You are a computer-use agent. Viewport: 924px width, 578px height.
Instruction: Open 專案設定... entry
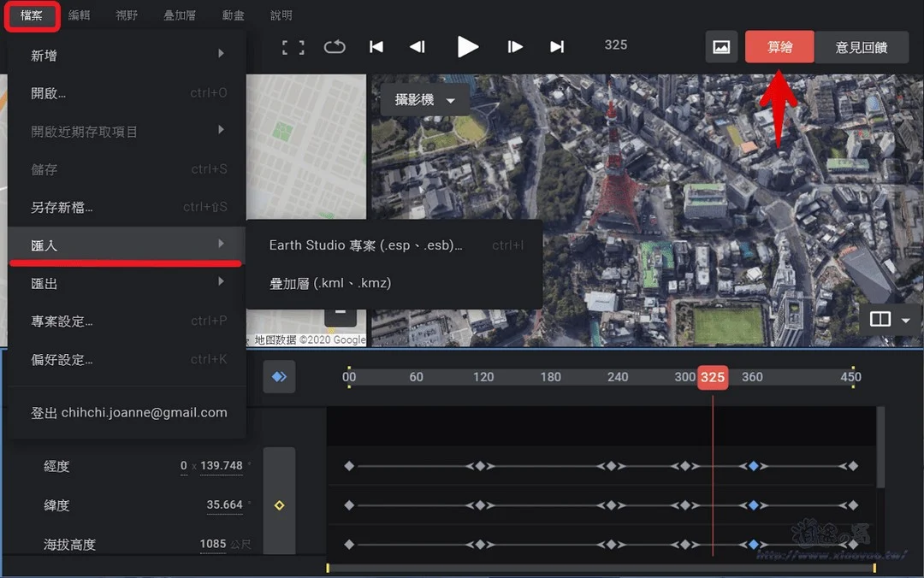coord(127,321)
